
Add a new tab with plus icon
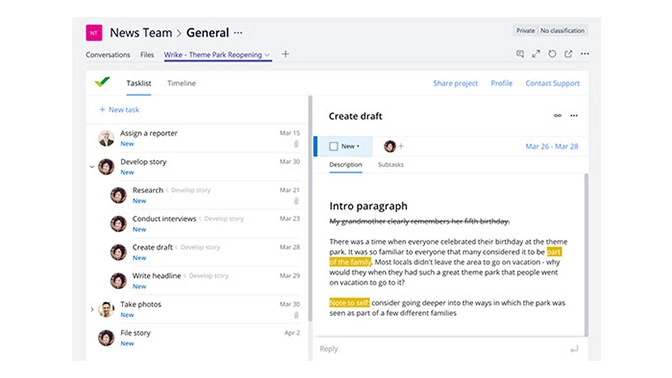285,54
